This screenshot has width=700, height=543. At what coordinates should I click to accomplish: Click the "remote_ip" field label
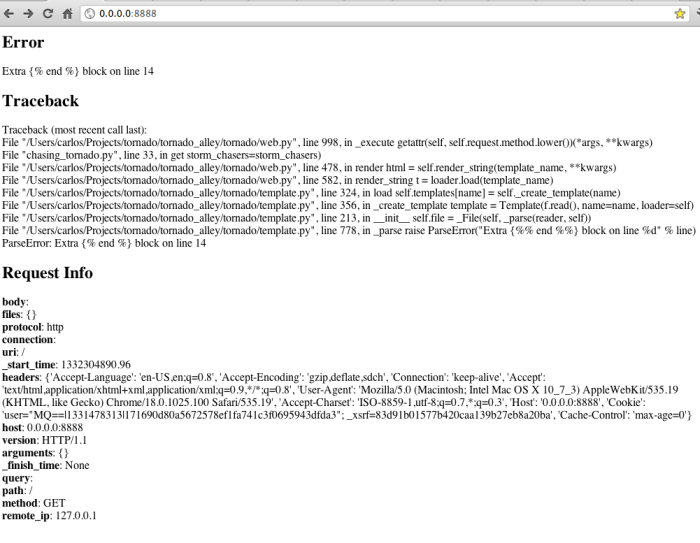(x=29, y=515)
